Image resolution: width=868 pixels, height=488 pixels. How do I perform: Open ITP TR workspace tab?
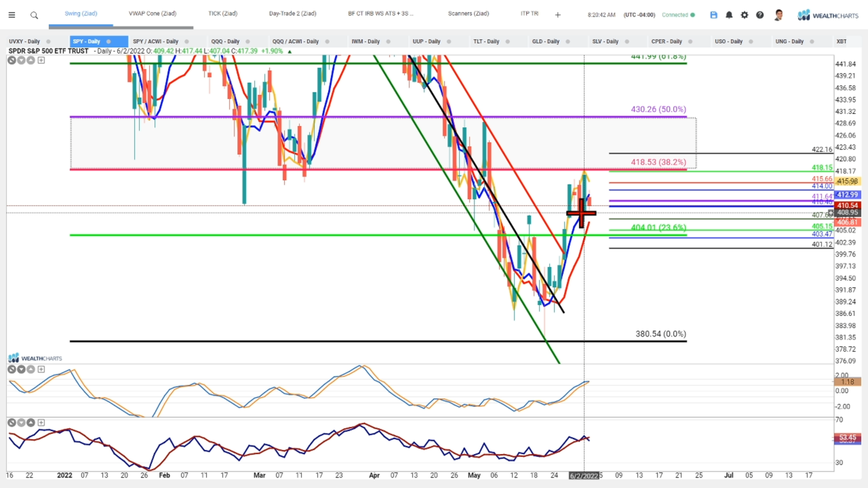click(529, 14)
